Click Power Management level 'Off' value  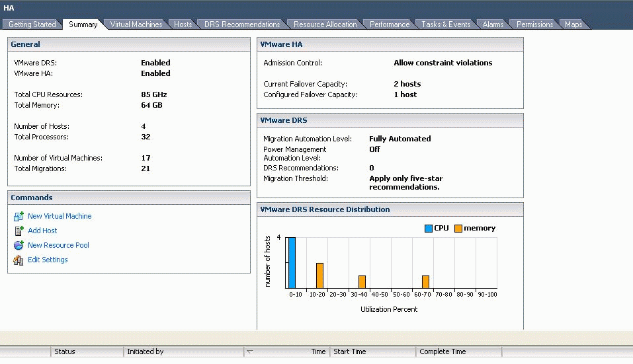[374, 149]
